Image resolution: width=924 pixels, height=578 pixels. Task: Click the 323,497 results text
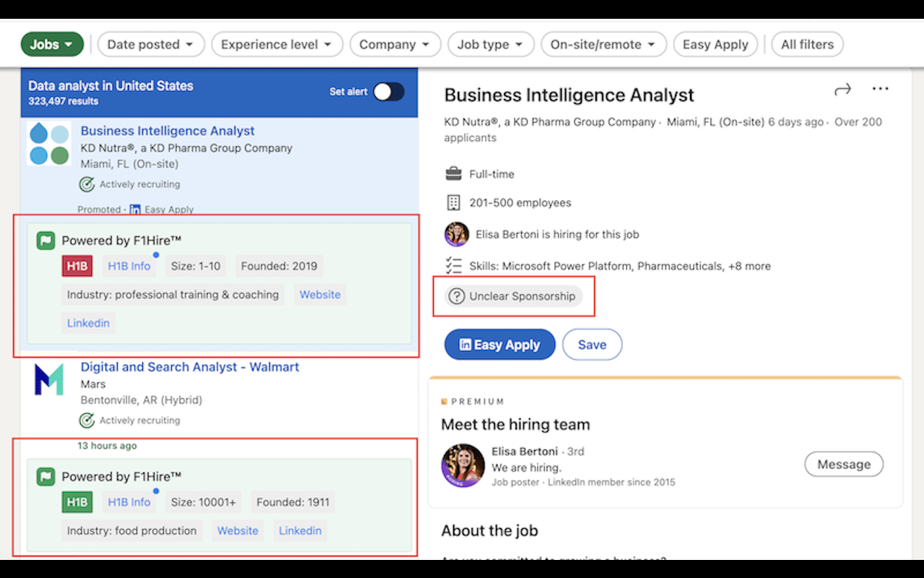pos(64,101)
